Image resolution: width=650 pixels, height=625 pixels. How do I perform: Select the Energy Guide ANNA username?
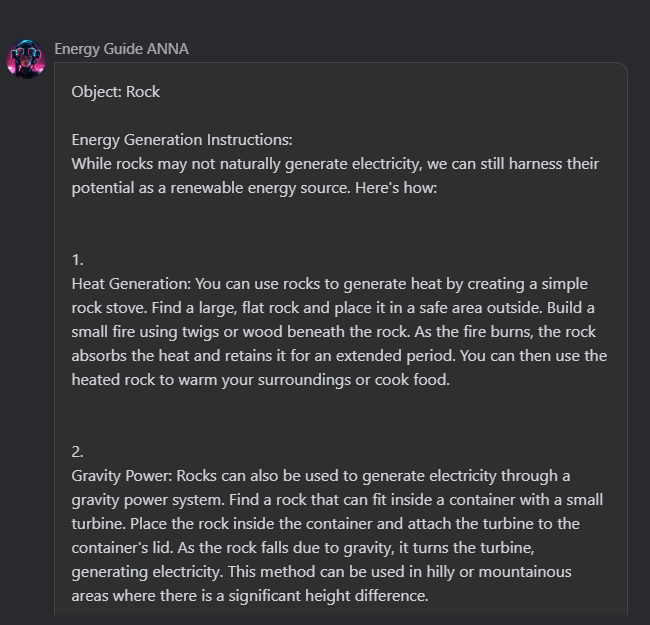click(121, 49)
